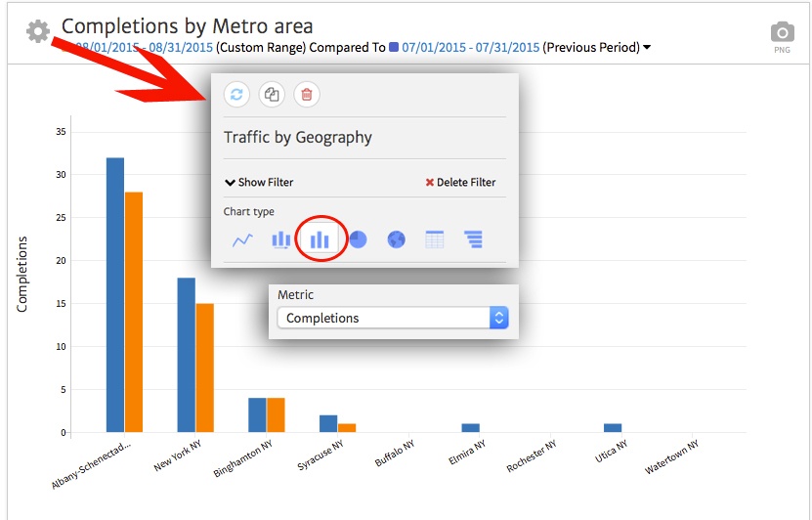The width and height of the screenshot is (812, 520).
Task: Expand the Show Filter section
Action: [259, 182]
